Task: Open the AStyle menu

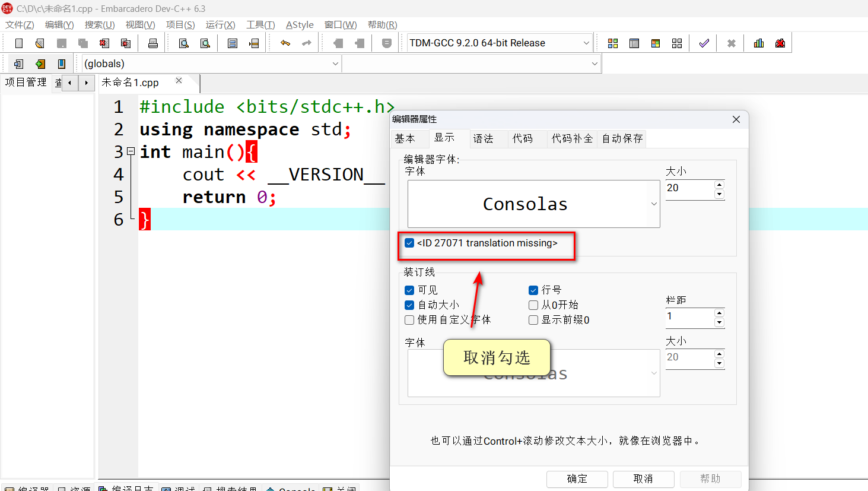Action: coord(300,25)
